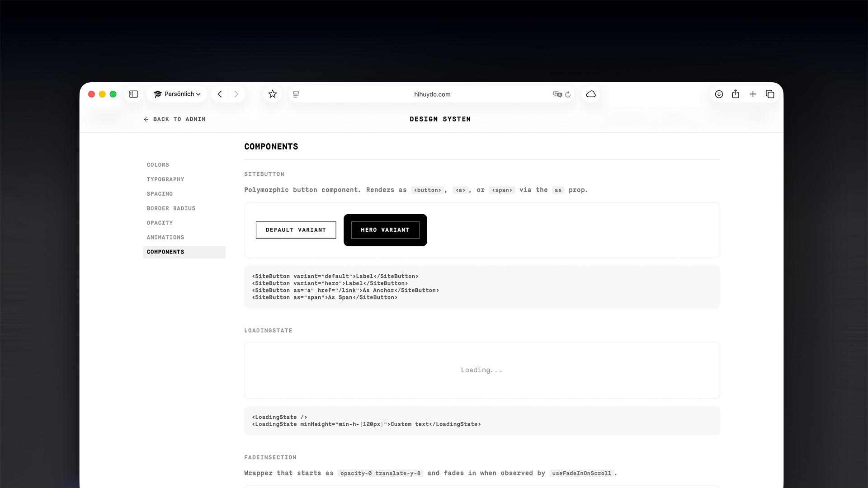Open the translate options icon

click(557, 94)
